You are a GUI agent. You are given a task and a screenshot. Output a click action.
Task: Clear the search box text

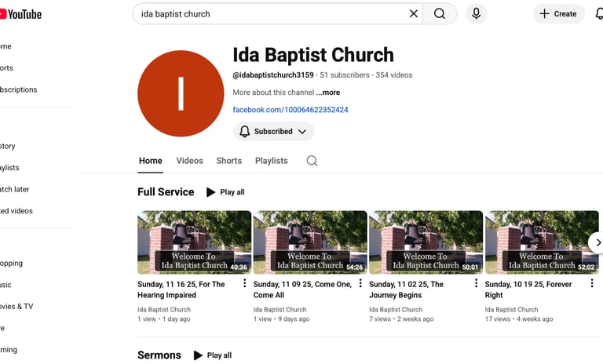click(x=414, y=13)
